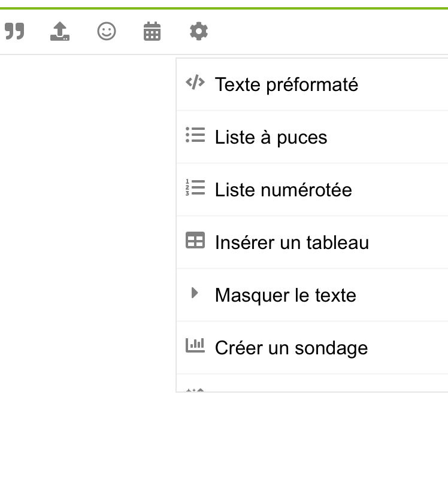The image size is (448, 492).
Task: Click the bulleted list icon
Action: (195, 135)
